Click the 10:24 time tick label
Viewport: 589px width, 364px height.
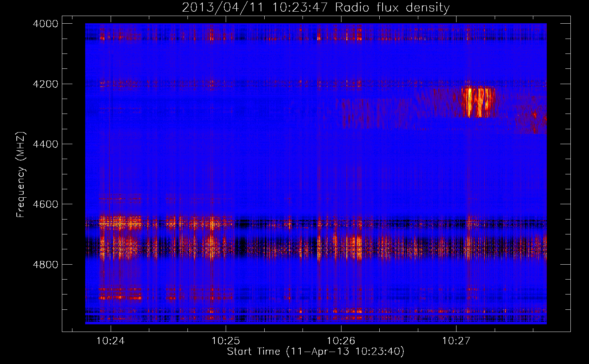111,341
